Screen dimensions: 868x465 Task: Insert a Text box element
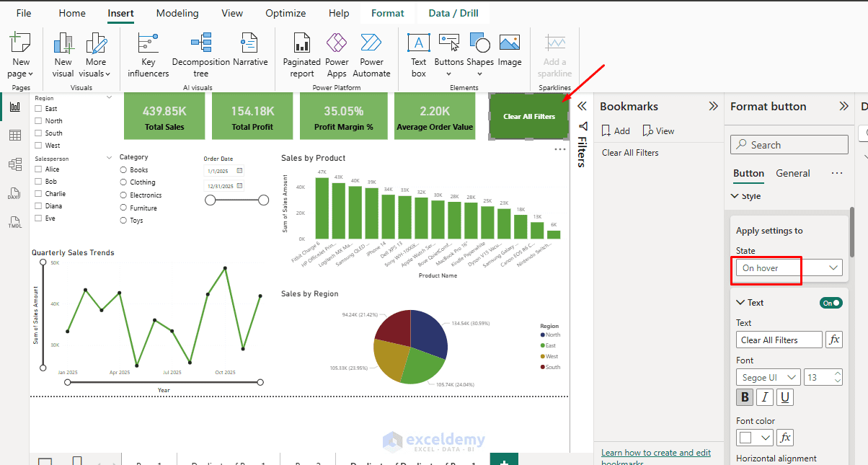pyautogui.click(x=419, y=55)
